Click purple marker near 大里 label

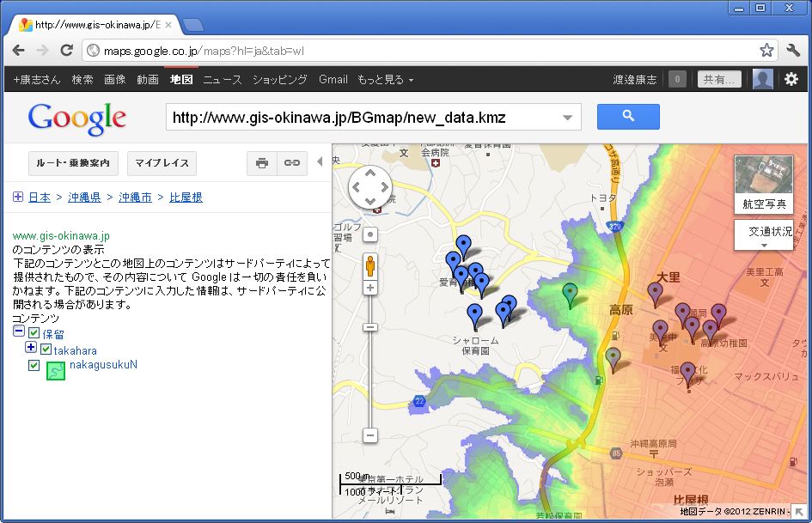pyautogui.click(x=655, y=294)
